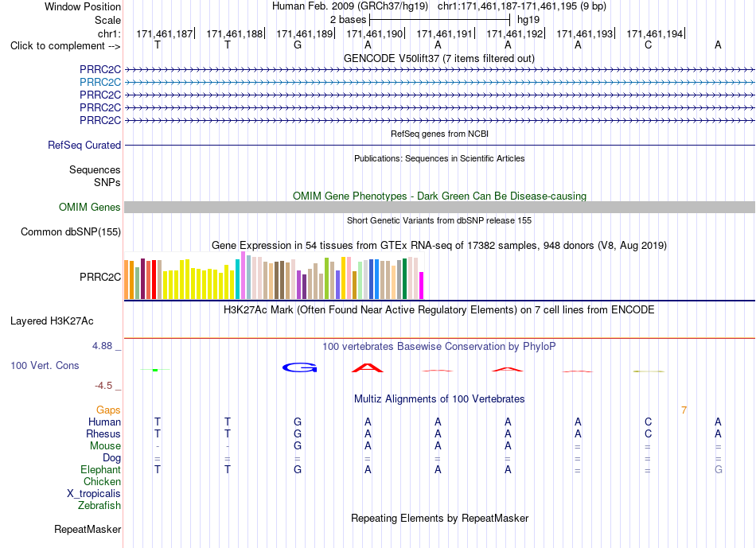Select the Rhesus species label
The image size is (756, 548).
pyautogui.click(x=103, y=433)
